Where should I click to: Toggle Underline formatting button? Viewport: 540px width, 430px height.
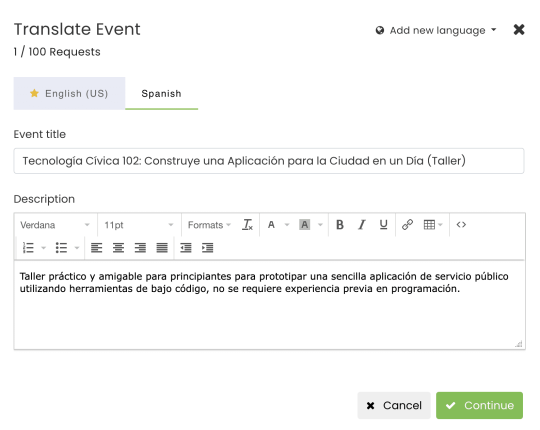tap(383, 225)
